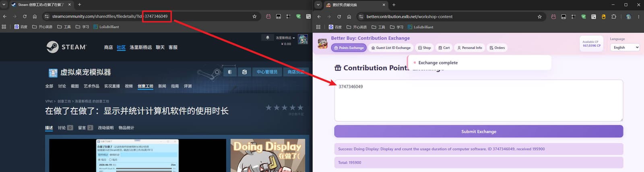Open 改动说明 change notes tab
644x172 pixels.
106,128
